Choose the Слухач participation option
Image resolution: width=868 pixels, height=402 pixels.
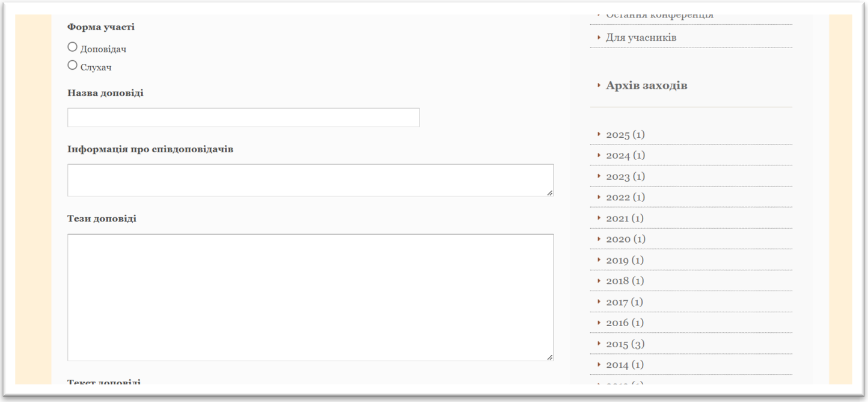[x=73, y=65]
